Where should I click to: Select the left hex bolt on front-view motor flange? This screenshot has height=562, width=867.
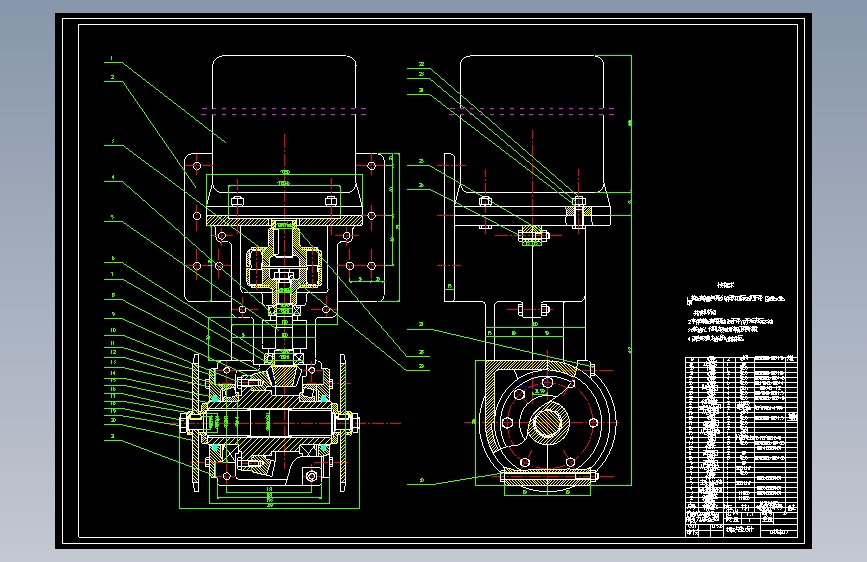pos(237,200)
